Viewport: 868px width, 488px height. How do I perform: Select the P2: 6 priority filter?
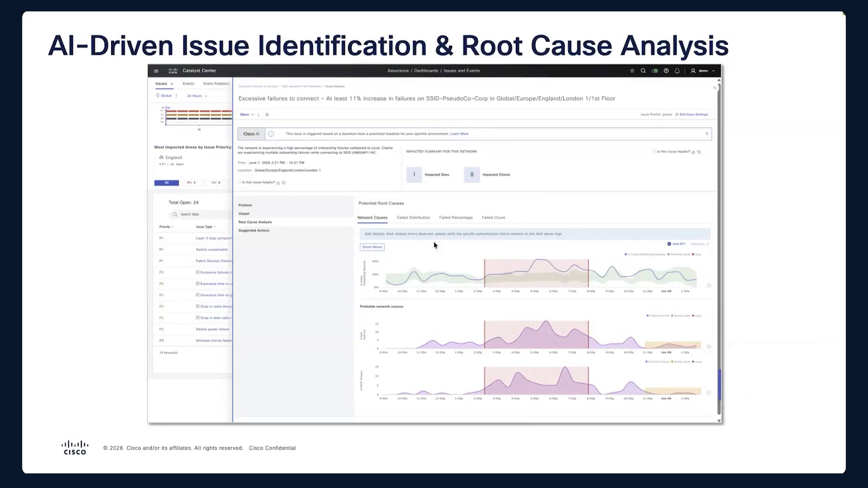point(216,183)
